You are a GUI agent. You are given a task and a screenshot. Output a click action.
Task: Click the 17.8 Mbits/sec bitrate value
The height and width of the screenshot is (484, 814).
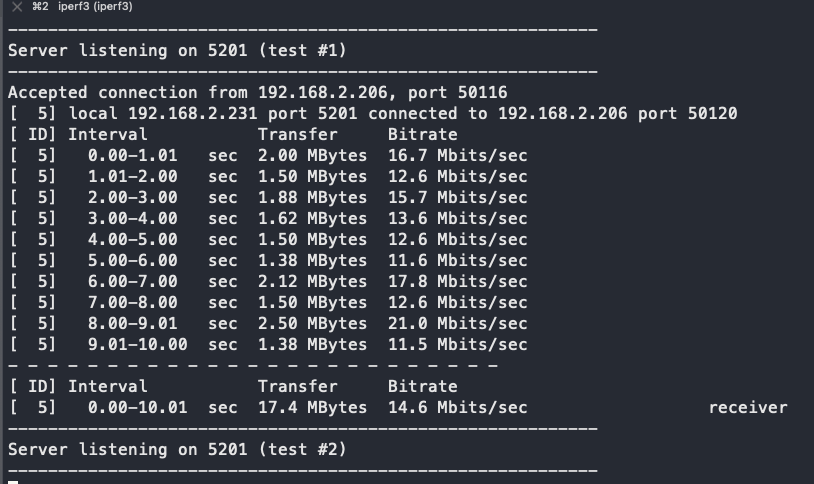click(457, 281)
